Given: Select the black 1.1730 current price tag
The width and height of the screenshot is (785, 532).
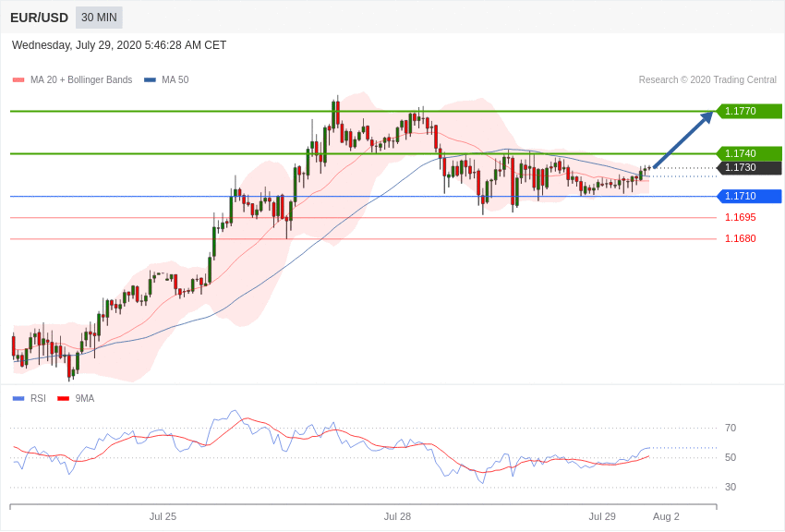Looking at the screenshot, I should (x=749, y=168).
